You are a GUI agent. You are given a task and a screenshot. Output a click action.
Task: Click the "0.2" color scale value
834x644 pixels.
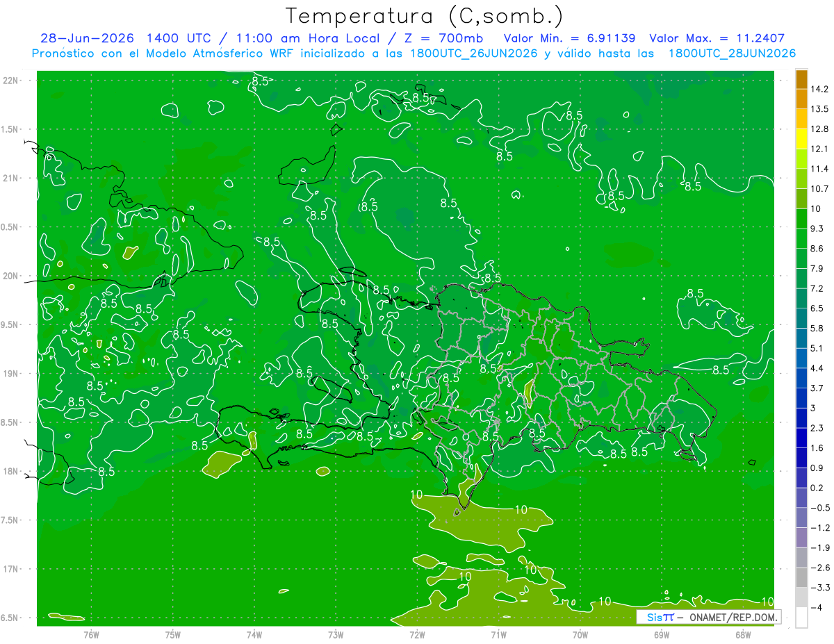(x=817, y=488)
